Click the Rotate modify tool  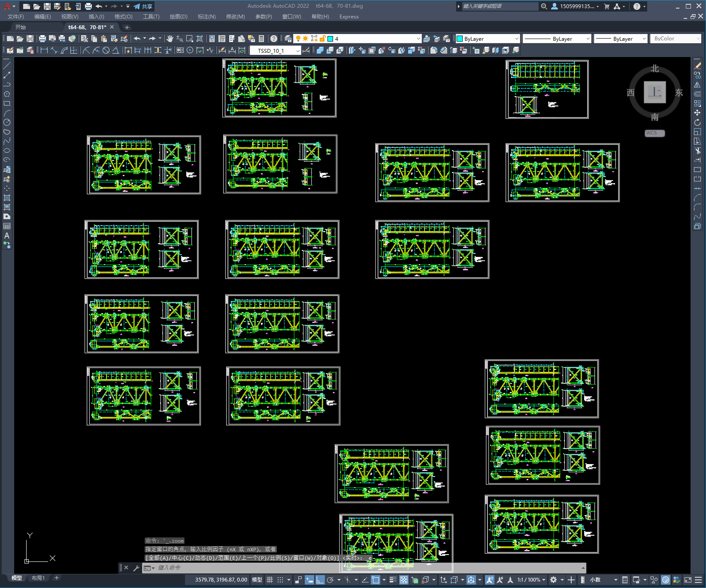click(697, 122)
